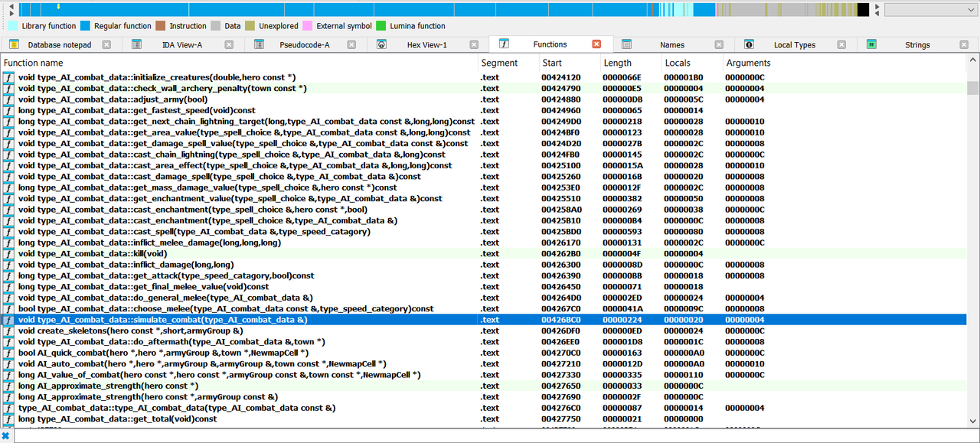Viewport: 980px width, 443px height.
Task: Click the Names tab icon
Action: coord(626,44)
